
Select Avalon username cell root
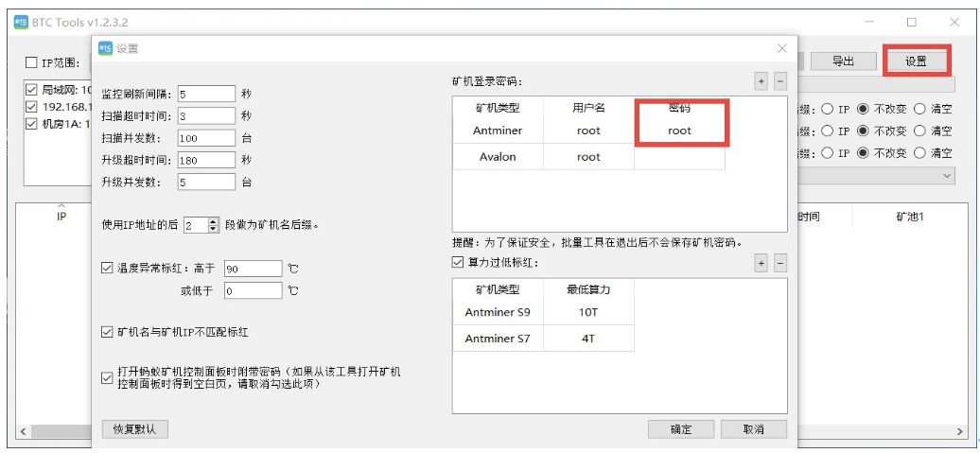point(588,157)
